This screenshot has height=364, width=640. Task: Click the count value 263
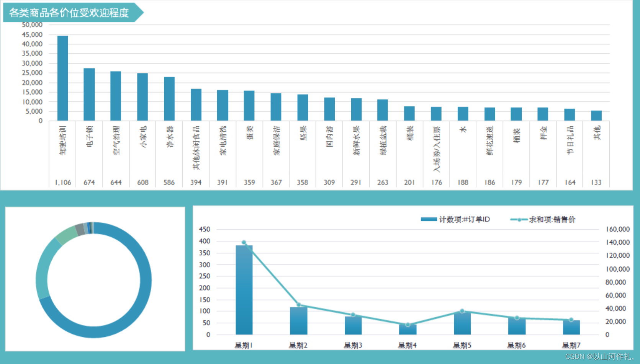383,183
